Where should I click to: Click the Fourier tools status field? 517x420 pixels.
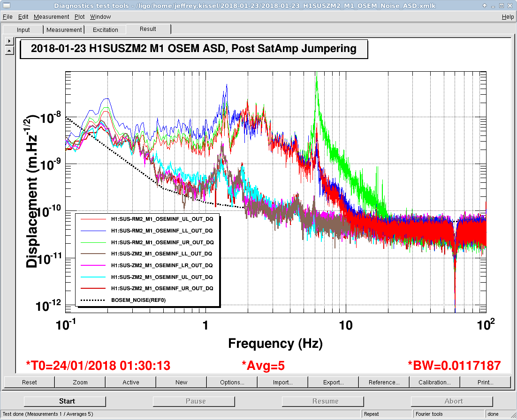click(449, 414)
